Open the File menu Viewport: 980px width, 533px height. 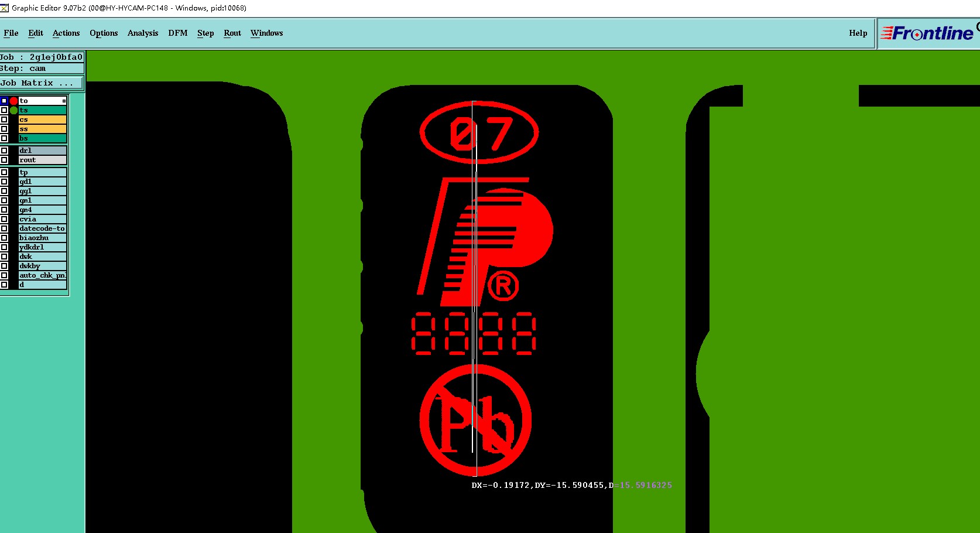[x=11, y=33]
